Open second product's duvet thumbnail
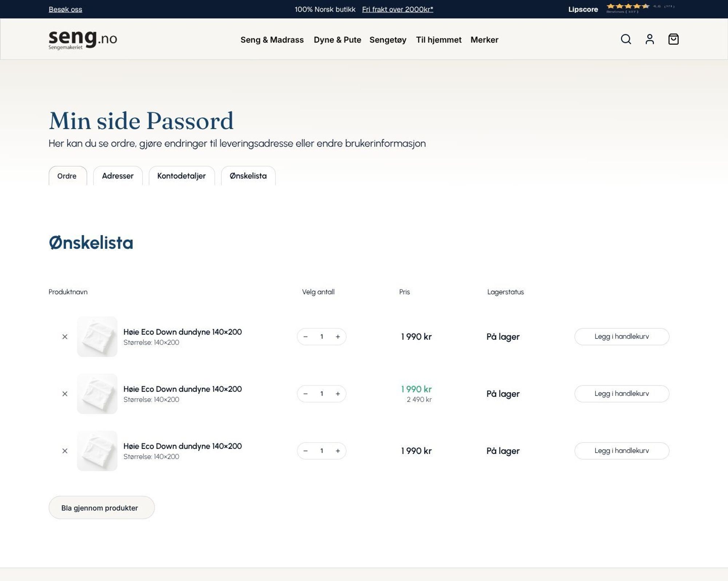Image resolution: width=728 pixels, height=581 pixels. point(97,394)
